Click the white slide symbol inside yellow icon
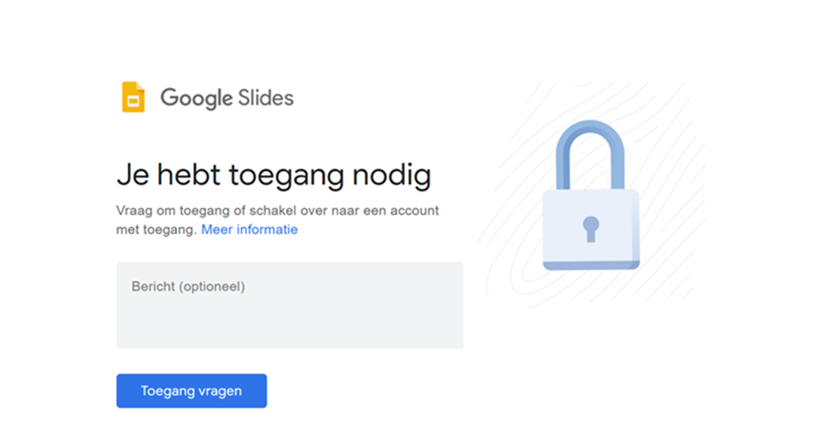 click(x=133, y=101)
